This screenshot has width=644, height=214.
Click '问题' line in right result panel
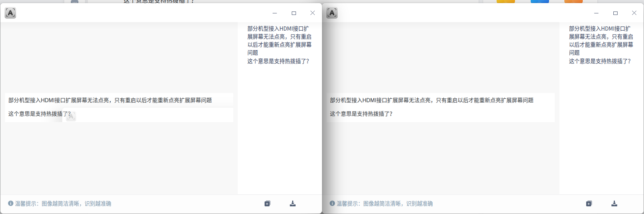pyautogui.click(x=574, y=53)
